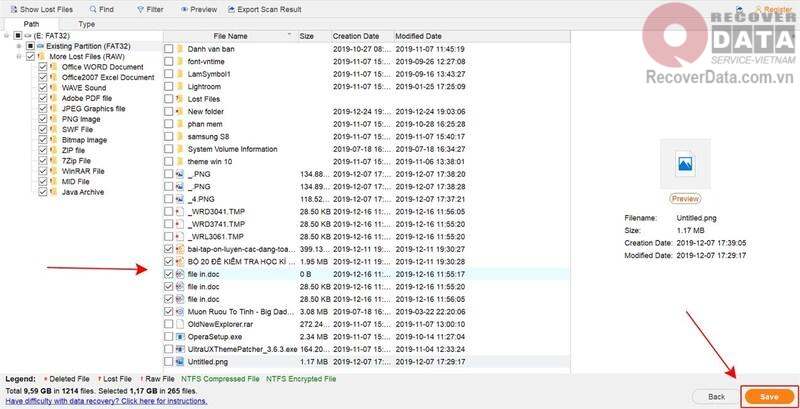The image size is (800, 409).
Task: Select the PNG Image folder icon
Action: coord(54,119)
